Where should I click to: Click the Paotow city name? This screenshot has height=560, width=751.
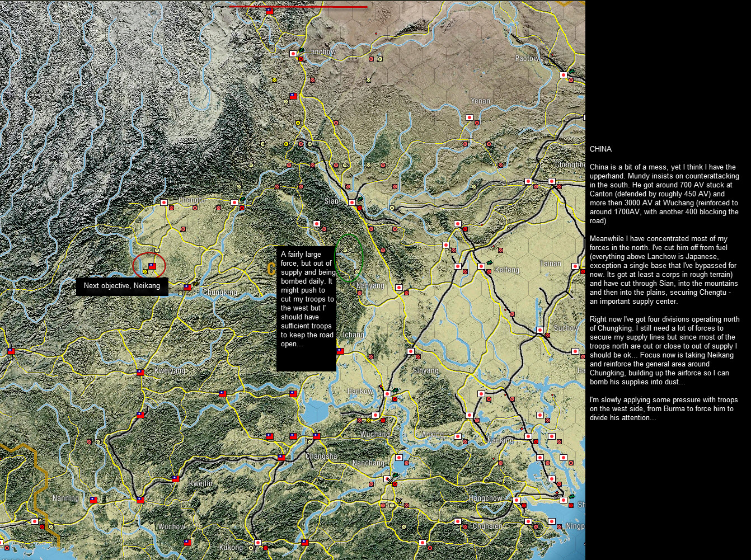pyautogui.click(x=527, y=59)
